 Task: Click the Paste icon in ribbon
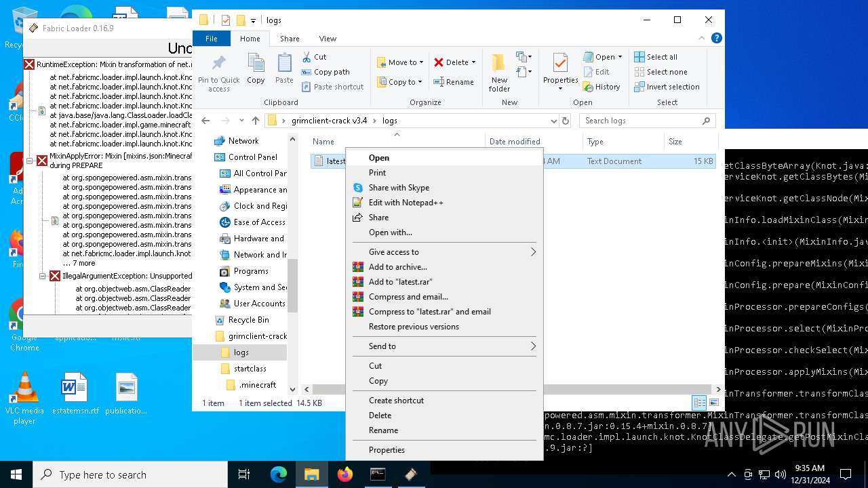[x=284, y=69]
